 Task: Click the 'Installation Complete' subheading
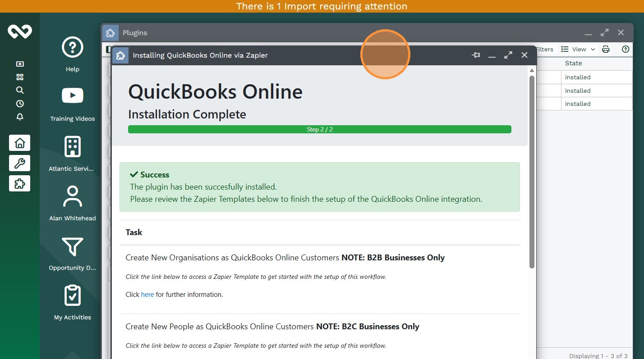[187, 114]
